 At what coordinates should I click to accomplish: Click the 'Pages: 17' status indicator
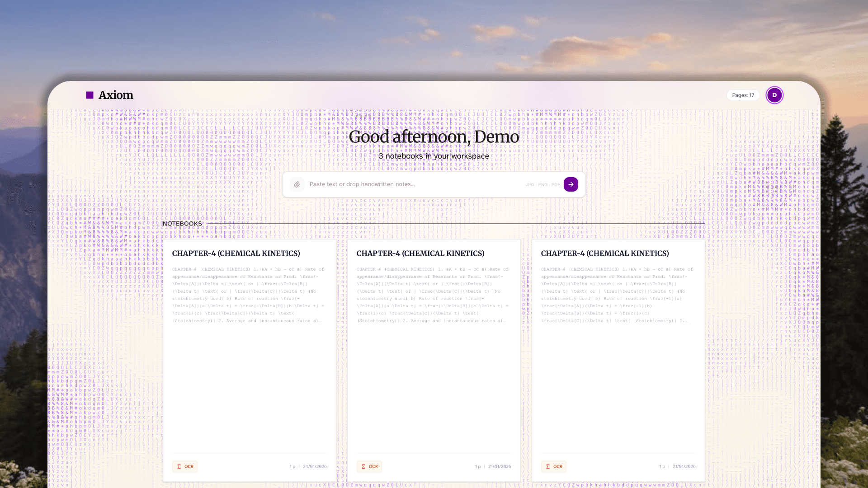[x=743, y=95]
